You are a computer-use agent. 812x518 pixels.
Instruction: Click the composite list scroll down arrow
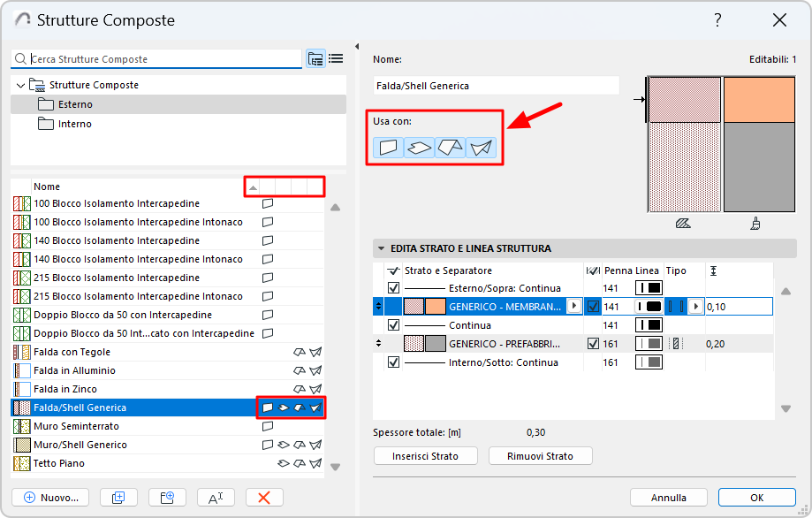coord(336,467)
